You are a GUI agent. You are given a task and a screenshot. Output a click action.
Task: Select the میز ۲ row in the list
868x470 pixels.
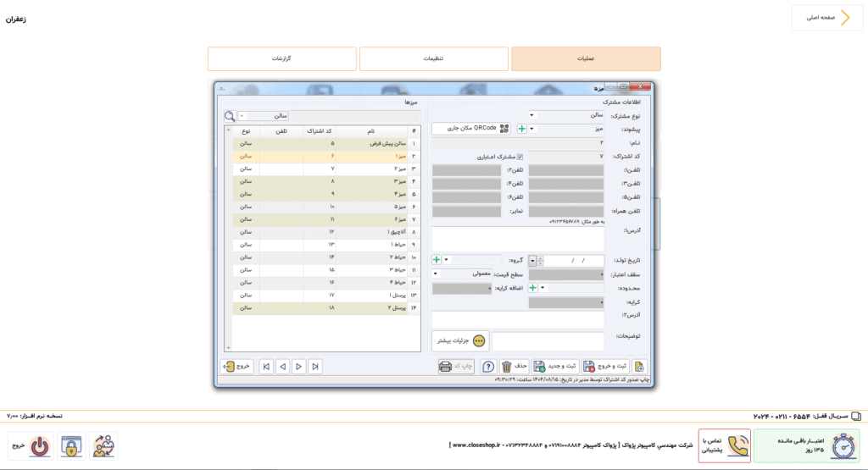pos(326,169)
